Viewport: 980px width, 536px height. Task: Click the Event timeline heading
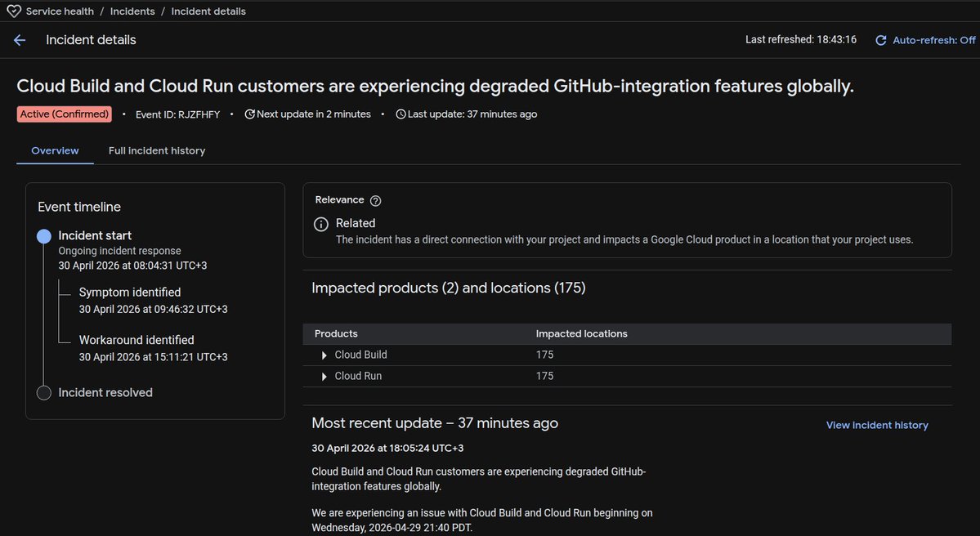(x=79, y=207)
